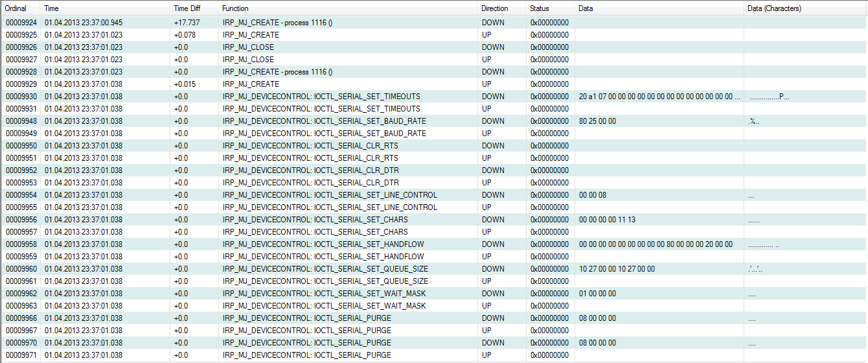Click the Data (Characters) column header
The height and width of the screenshot is (363, 868).
774,8
